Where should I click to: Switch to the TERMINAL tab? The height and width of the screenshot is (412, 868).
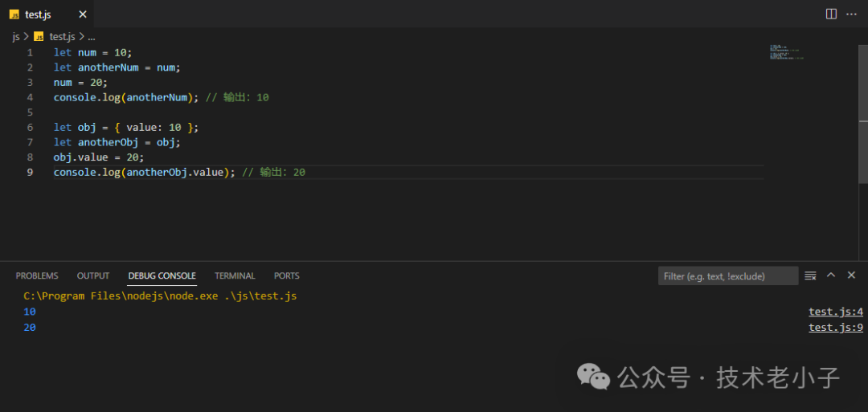click(x=235, y=275)
